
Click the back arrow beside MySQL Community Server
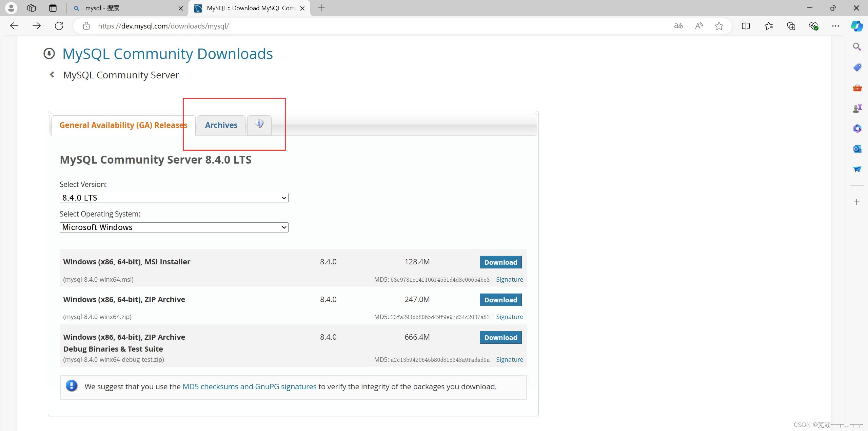coord(52,75)
